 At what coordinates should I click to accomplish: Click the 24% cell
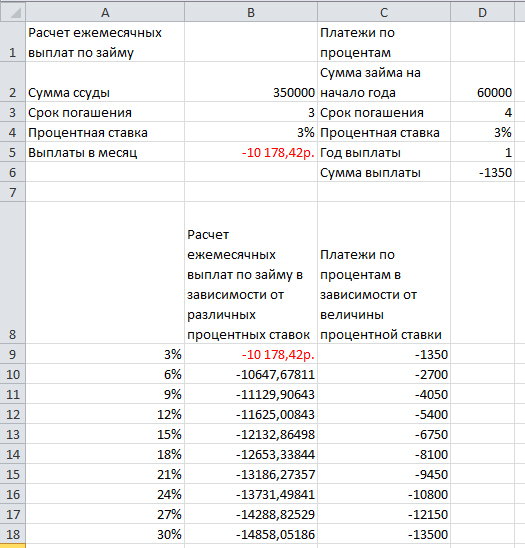(x=105, y=494)
